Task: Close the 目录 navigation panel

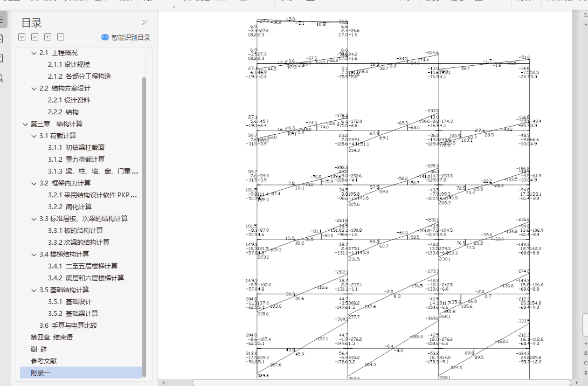Action: coord(145,23)
